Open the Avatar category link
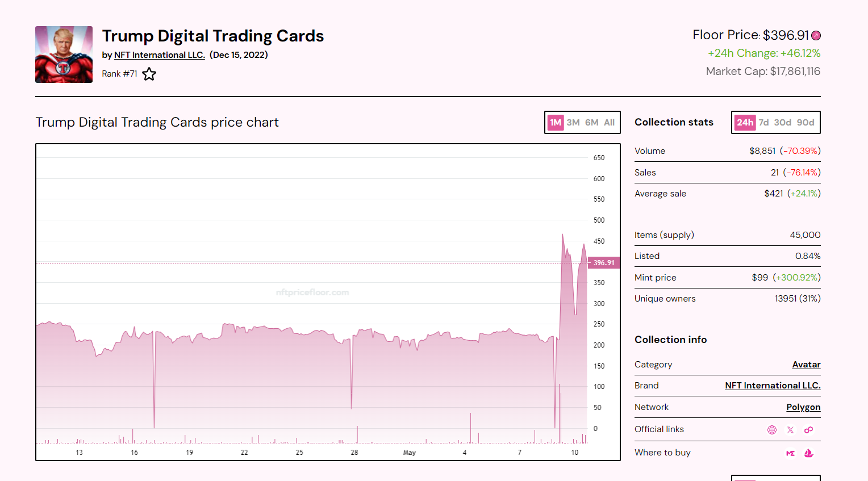The height and width of the screenshot is (481, 868). click(806, 365)
